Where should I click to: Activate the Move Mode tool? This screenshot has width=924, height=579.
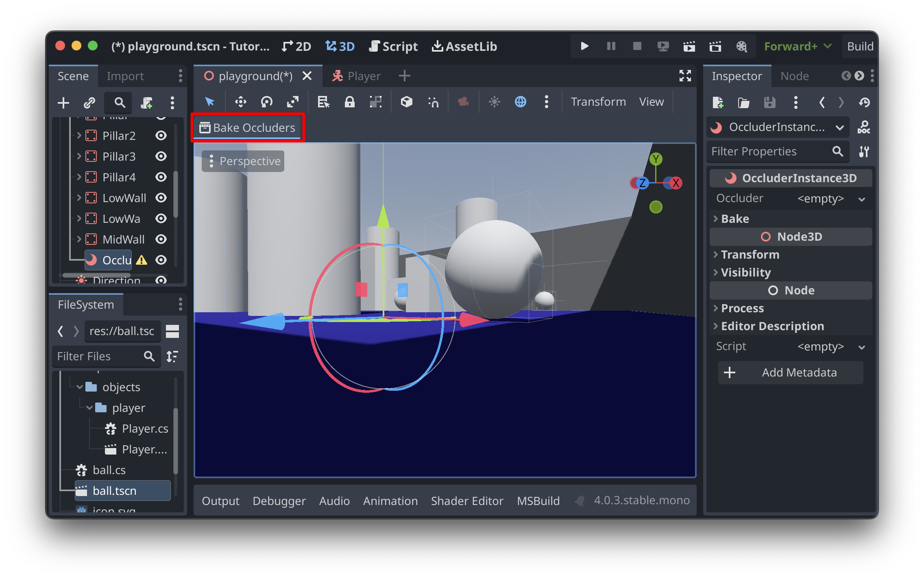point(240,102)
